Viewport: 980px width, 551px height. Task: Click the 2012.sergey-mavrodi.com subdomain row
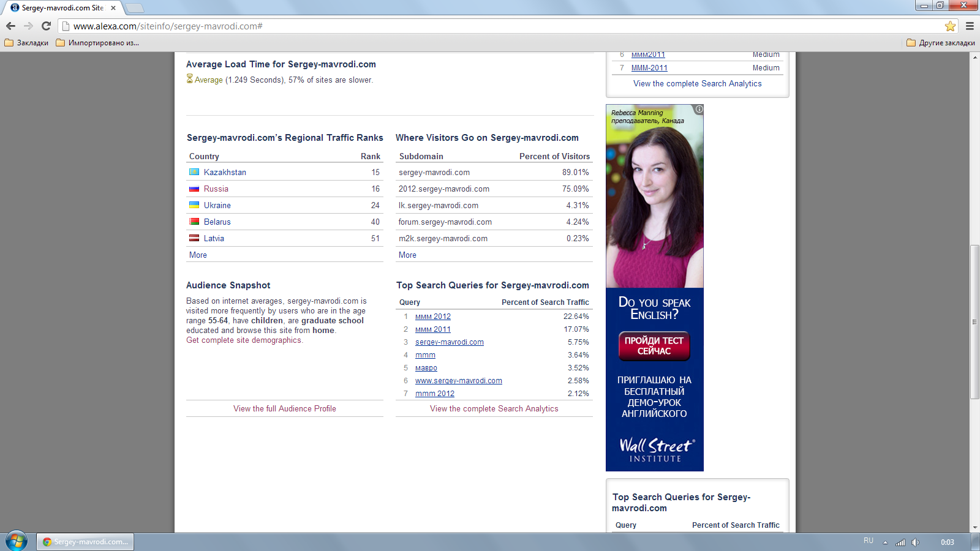pos(494,189)
